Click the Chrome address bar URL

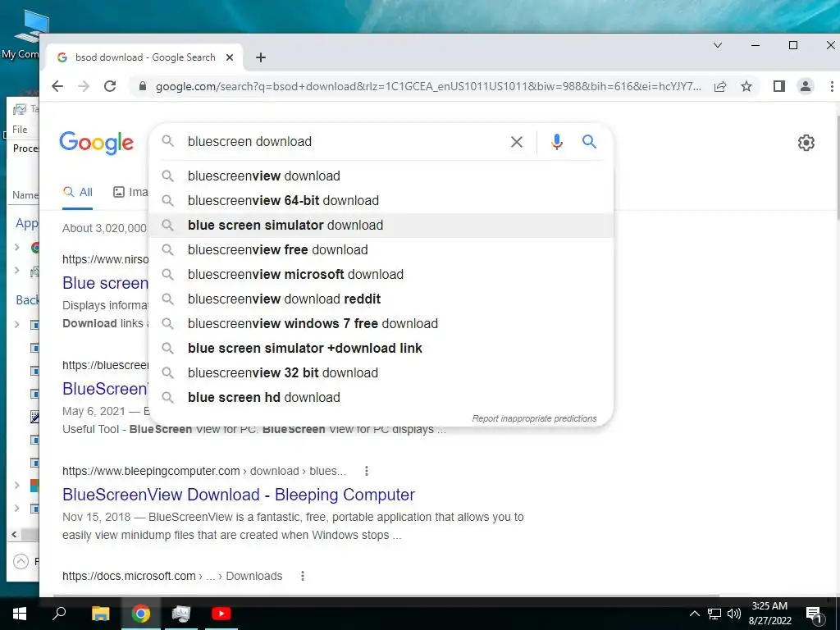427,86
